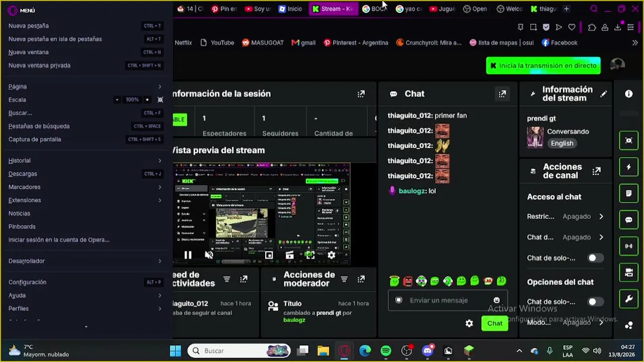Pick the red angry emote

coord(408,281)
